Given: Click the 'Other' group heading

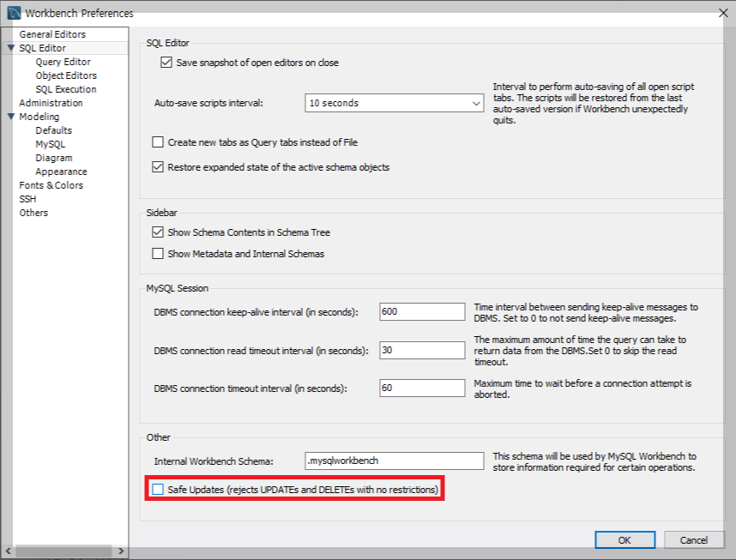Looking at the screenshot, I should pyautogui.click(x=158, y=437).
